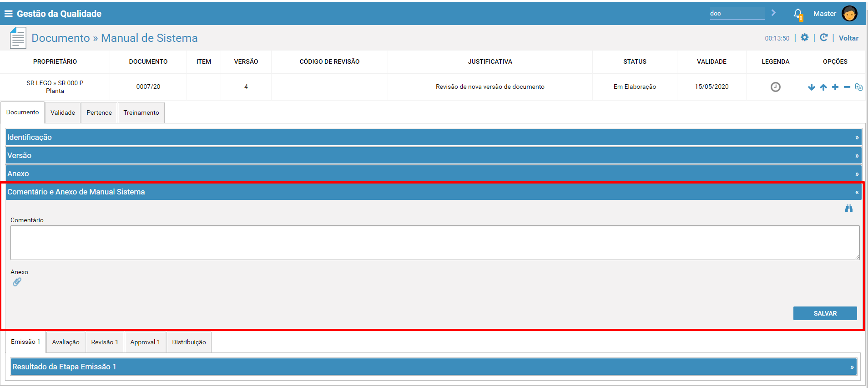
Task: Open the Pertence tab
Action: click(x=99, y=112)
